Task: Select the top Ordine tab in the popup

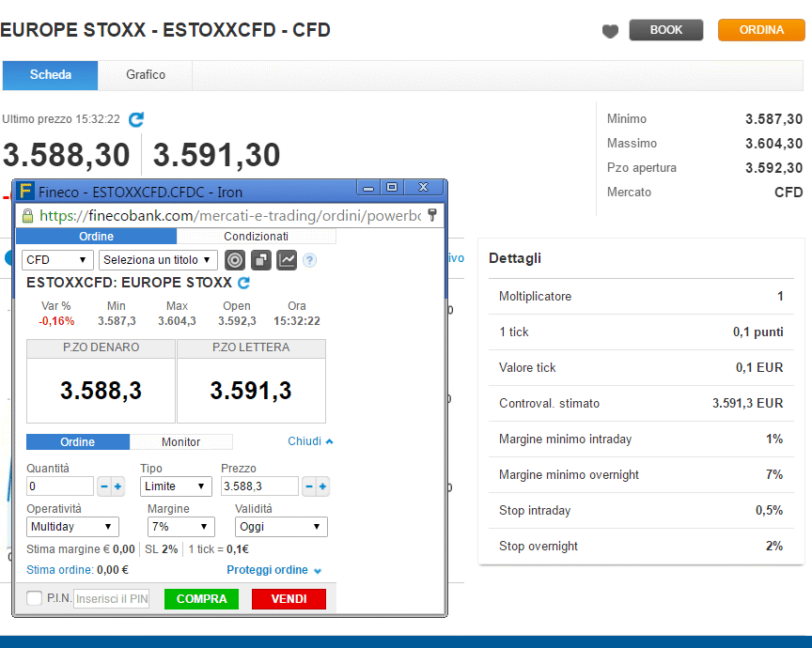Action: click(96, 237)
